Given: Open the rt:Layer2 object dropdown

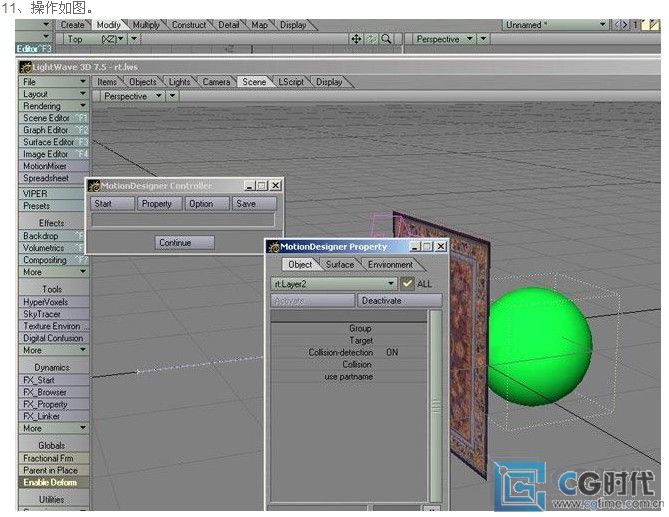Looking at the screenshot, I should pos(334,284).
